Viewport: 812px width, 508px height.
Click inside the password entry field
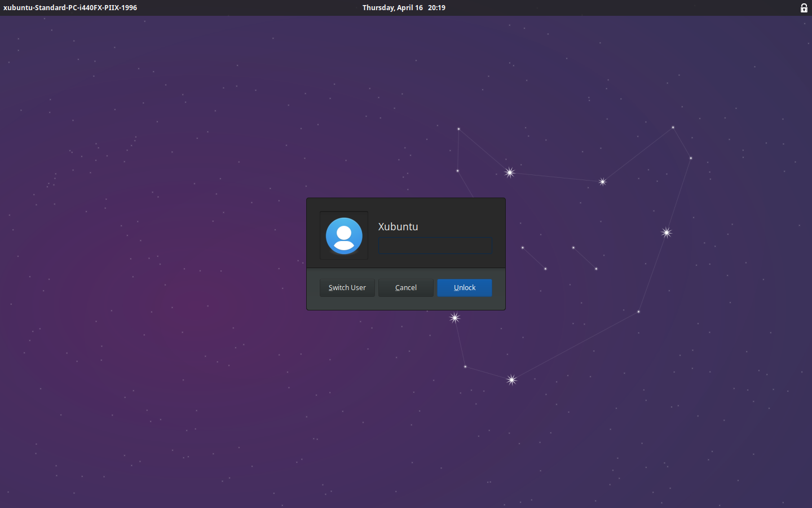point(435,245)
